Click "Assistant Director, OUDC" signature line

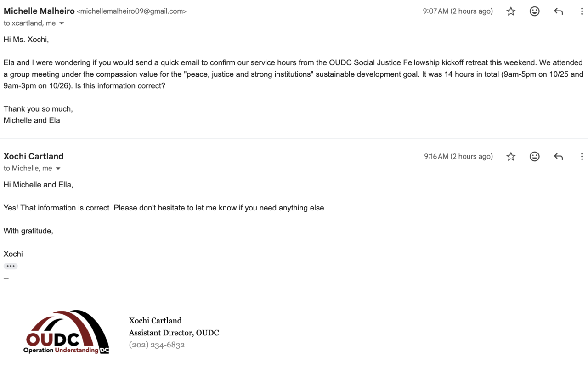pos(174,333)
